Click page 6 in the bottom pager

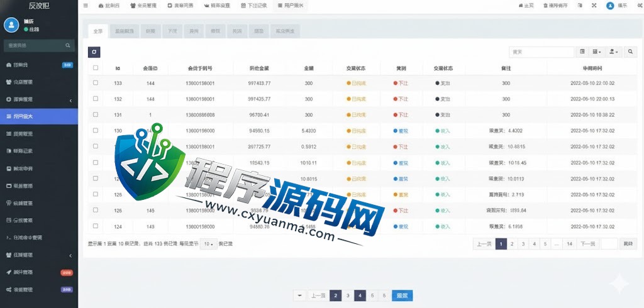[384, 295]
